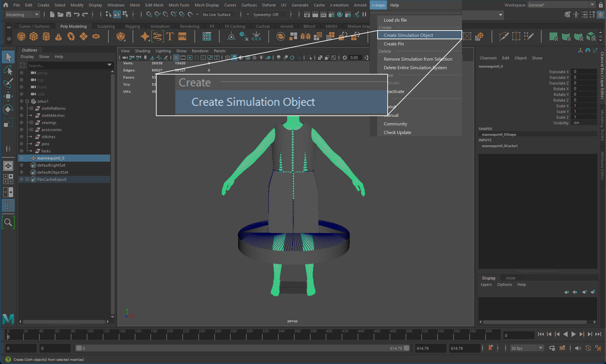Open the Modeling Toolkit icon at top right
The image size is (606, 364).
(x=567, y=14)
